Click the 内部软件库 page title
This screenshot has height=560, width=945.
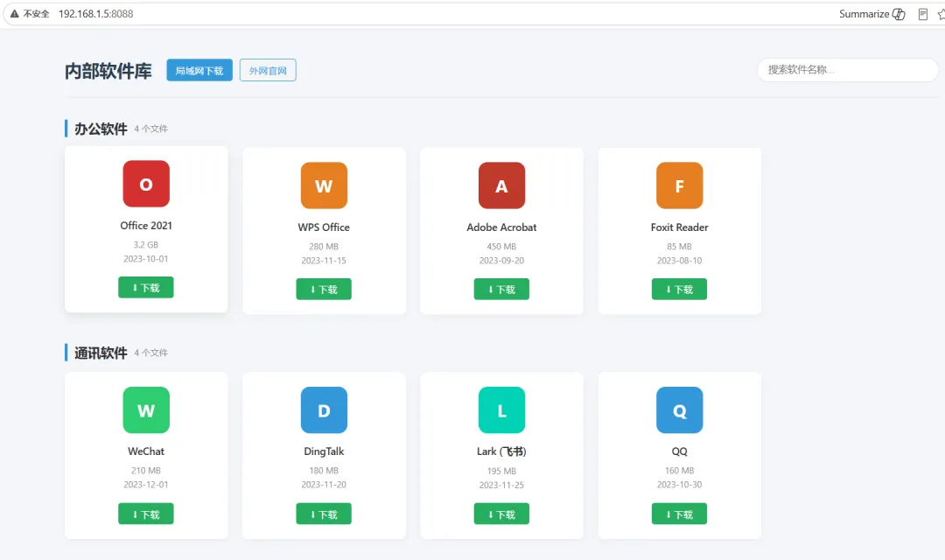[108, 71]
